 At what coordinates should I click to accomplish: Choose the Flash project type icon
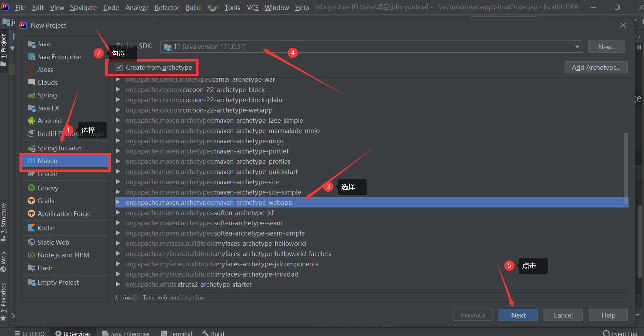31,268
